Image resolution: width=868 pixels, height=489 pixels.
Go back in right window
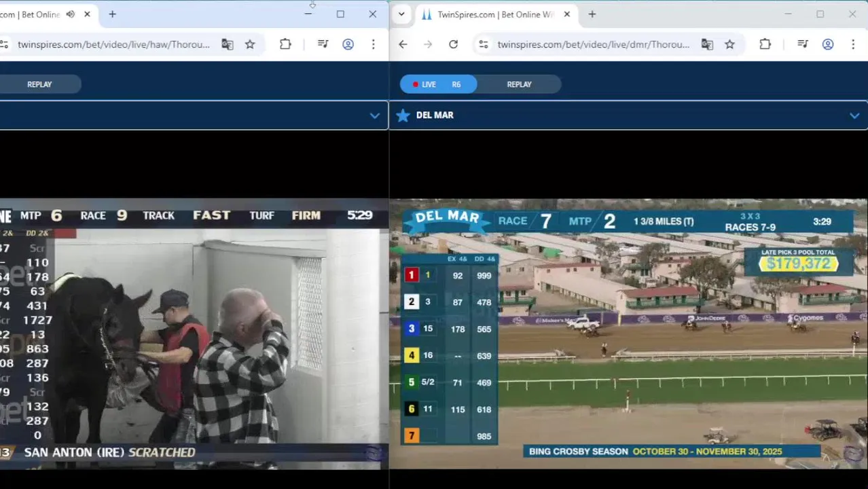403,44
